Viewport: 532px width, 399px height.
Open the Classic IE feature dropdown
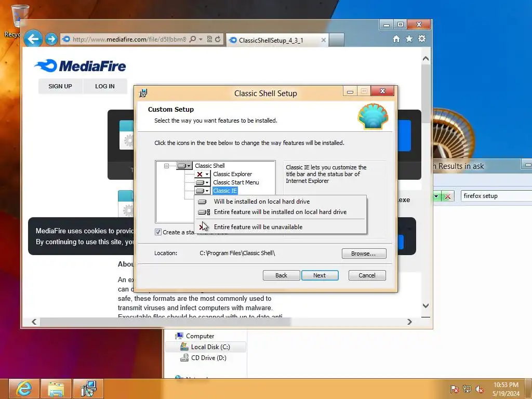click(x=203, y=191)
